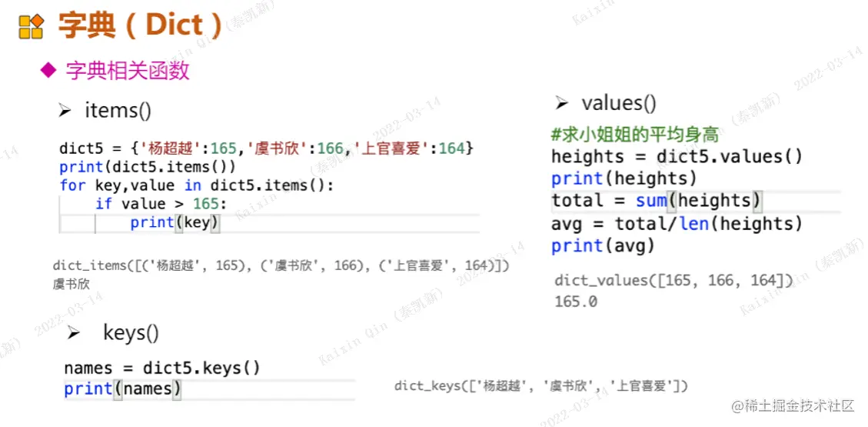The image size is (868, 427).
Task: Click the 'if value > 165:' line
Action: 161,203
